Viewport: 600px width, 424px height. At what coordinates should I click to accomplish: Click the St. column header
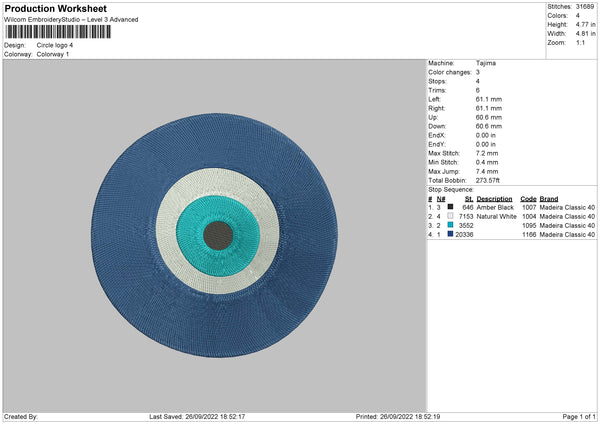point(468,198)
